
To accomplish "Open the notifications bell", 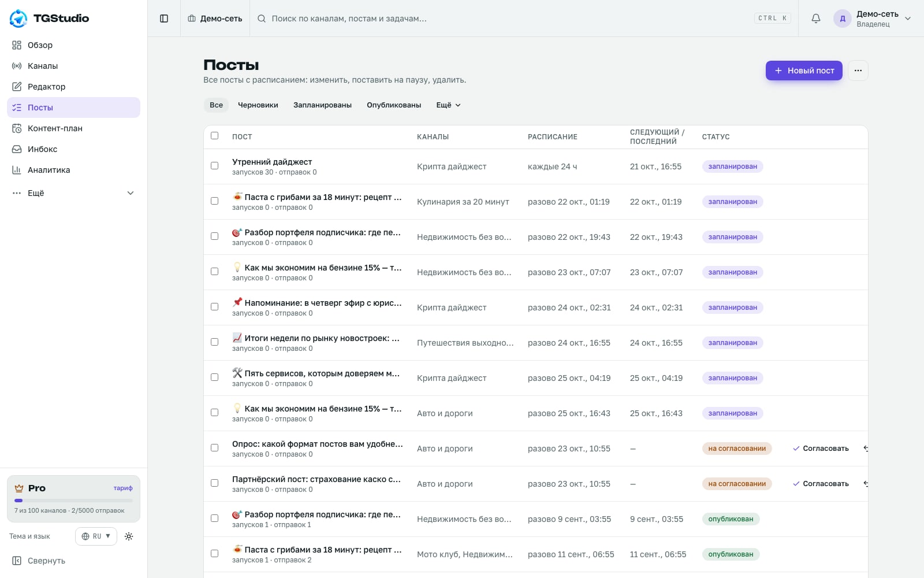I will coord(816,18).
